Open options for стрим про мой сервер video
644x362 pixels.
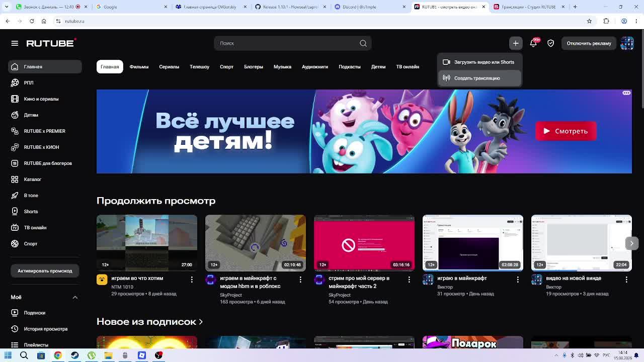click(409, 279)
